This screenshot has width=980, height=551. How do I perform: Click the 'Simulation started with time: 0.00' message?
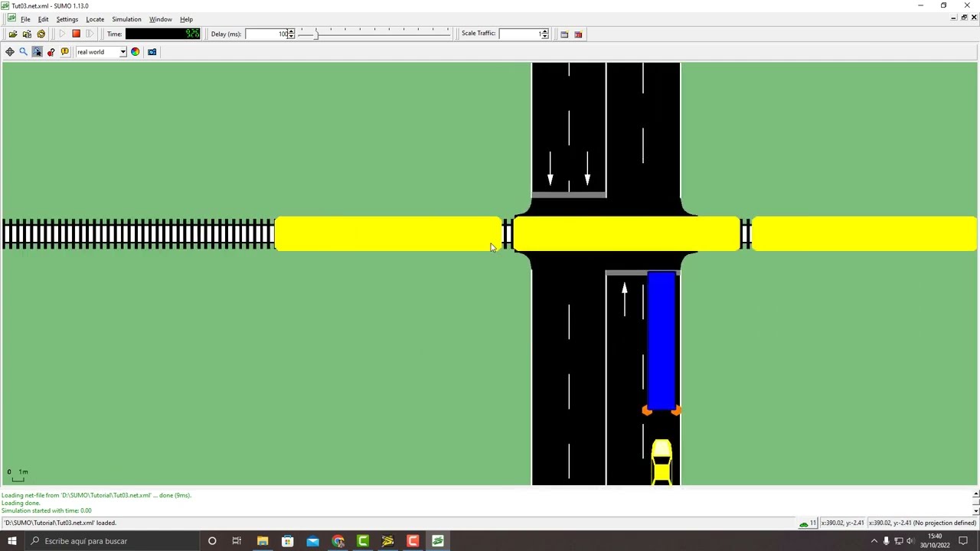click(x=47, y=510)
